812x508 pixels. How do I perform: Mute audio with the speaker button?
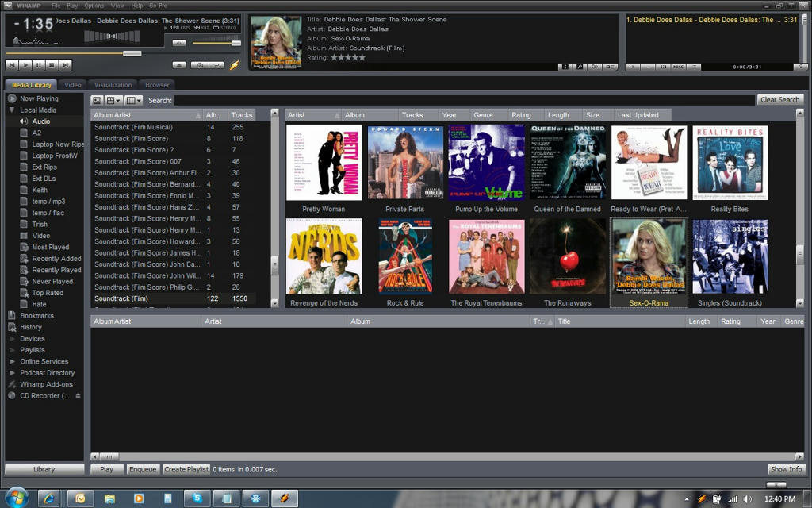179,43
